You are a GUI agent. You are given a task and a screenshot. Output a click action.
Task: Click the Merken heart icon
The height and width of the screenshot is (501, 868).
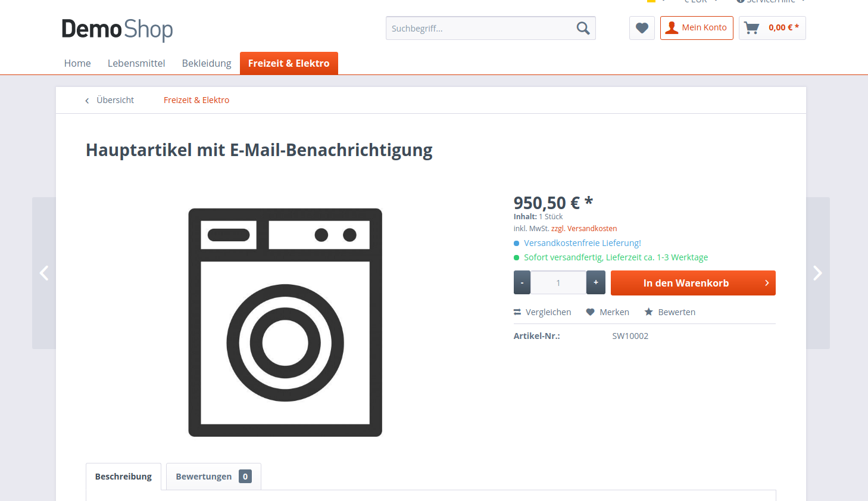pos(590,312)
